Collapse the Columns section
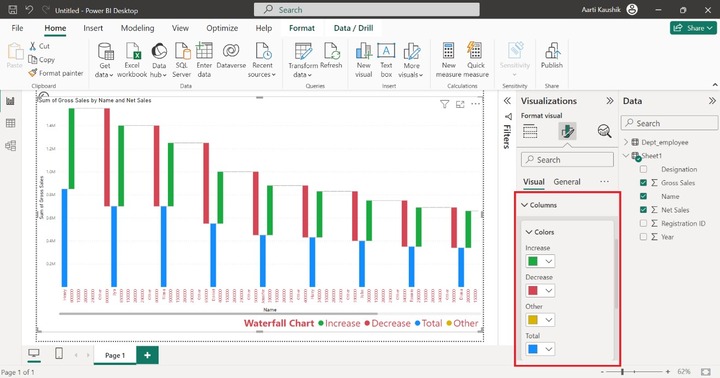 [524, 205]
